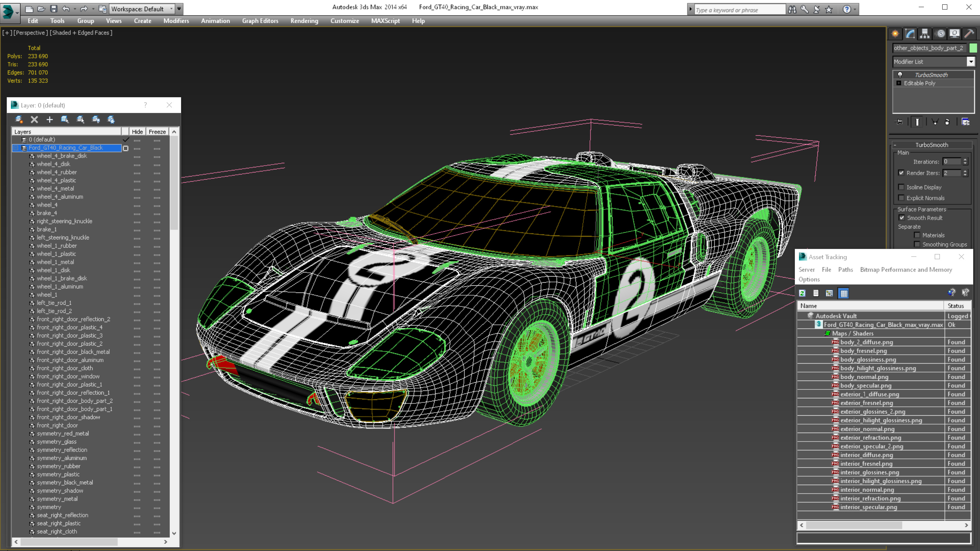The height and width of the screenshot is (551, 980).
Task: Click the Redo arrow icon
Action: click(84, 9)
